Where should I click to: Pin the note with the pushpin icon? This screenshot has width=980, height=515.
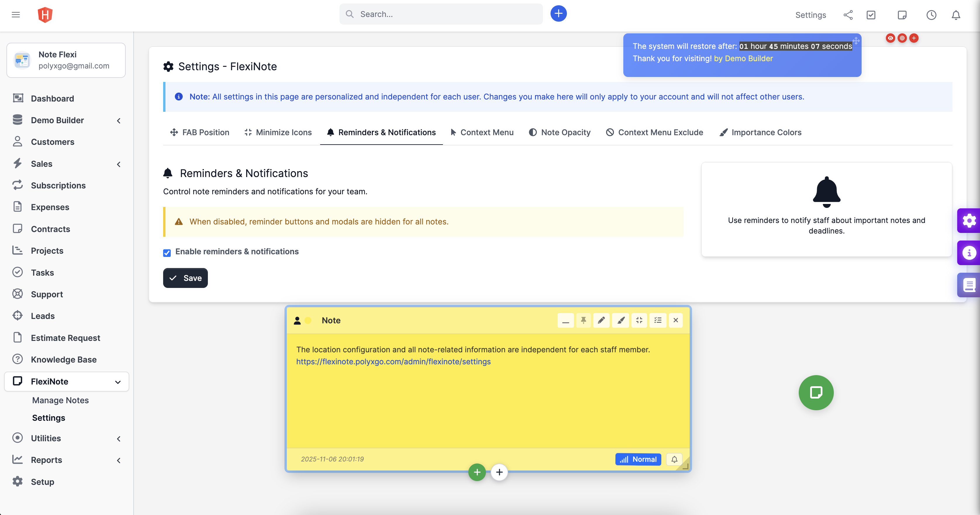click(583, 320)
